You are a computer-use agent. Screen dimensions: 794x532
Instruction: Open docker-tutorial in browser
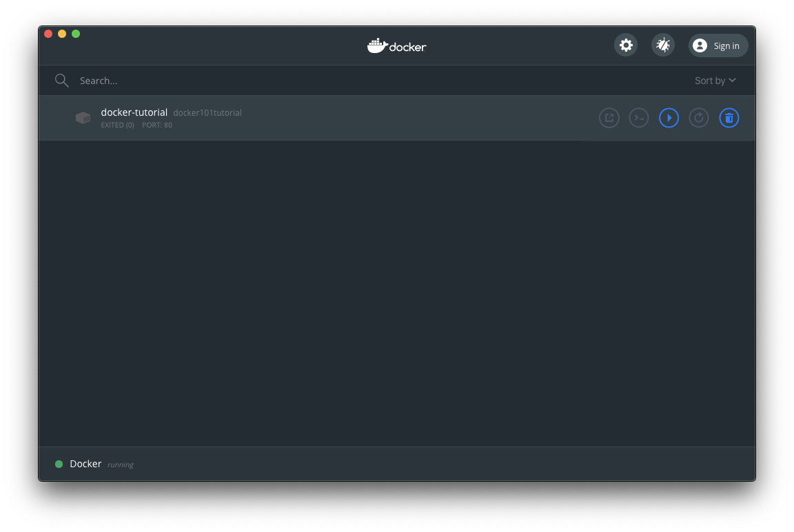coord(609,118)
